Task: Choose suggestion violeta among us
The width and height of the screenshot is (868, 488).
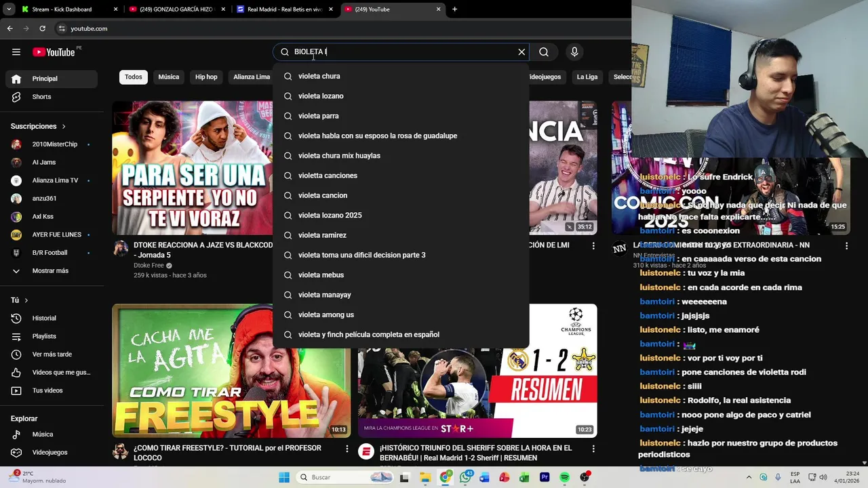Action: click(x=401, y=315)
